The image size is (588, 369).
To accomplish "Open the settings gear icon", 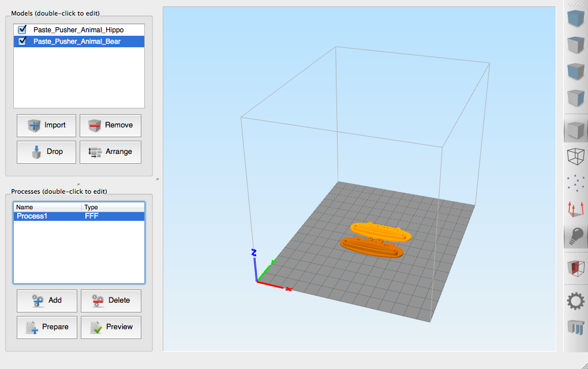I will pos(575,300).
